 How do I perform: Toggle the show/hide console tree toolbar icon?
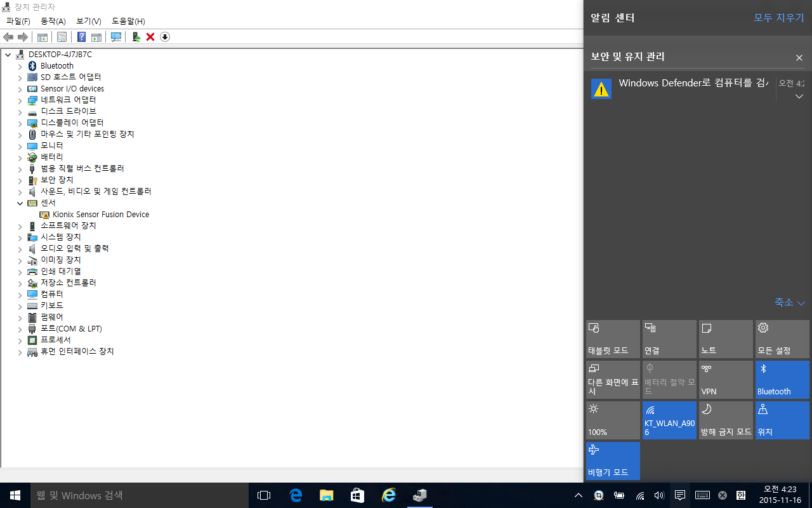click(43, 37)
